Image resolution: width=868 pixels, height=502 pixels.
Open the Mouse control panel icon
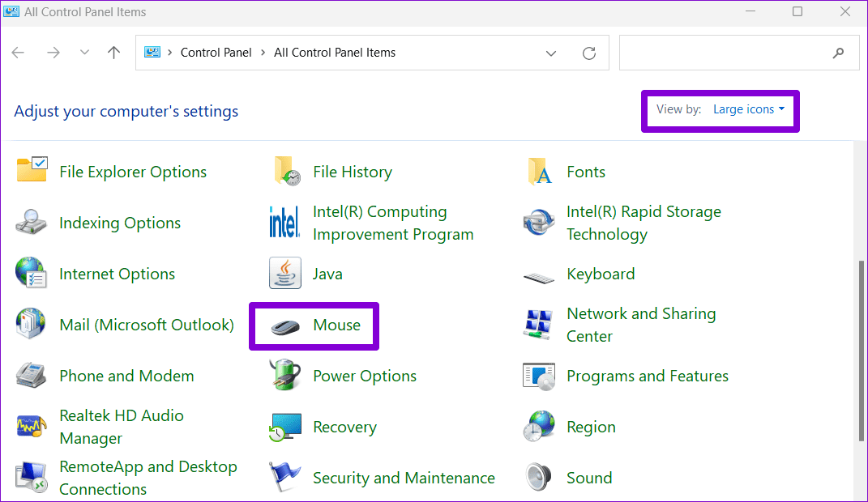(x=284, y=325)
